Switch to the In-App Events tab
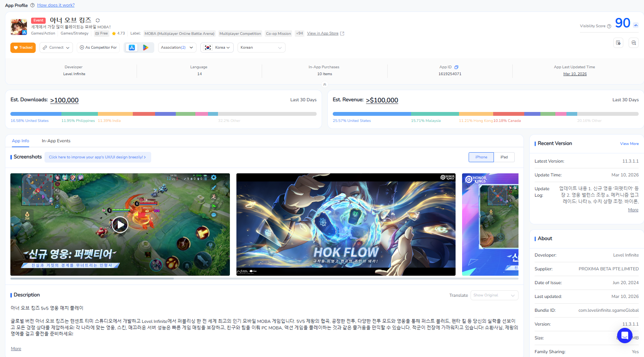 [x=56, y=141]
